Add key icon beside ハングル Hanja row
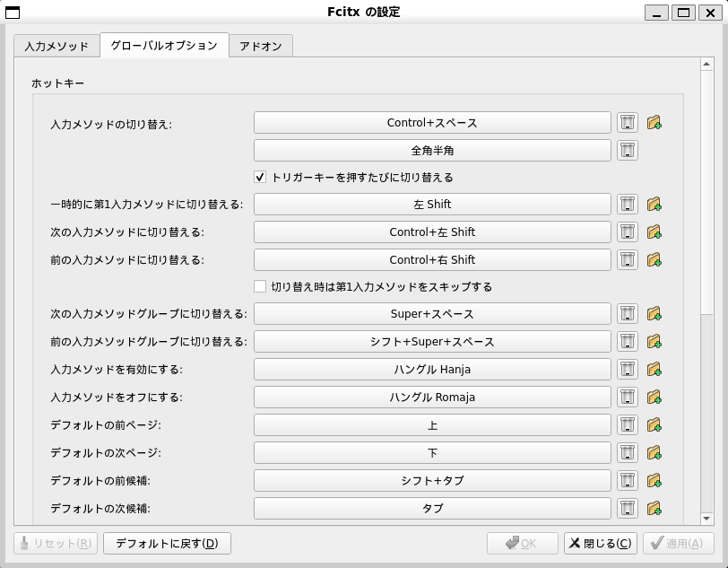The height and width of the screenshot is (568, 728). tap(654, 369)
